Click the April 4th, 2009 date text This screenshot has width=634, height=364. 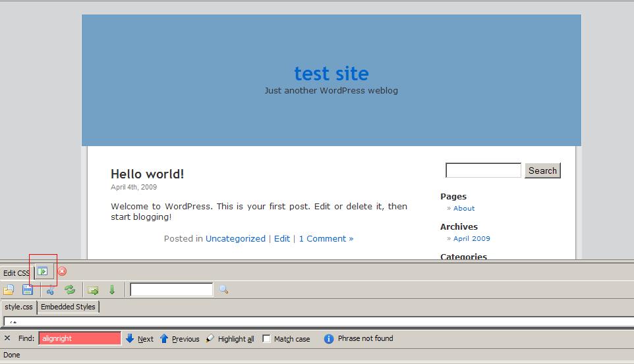[x=134, y=187]
